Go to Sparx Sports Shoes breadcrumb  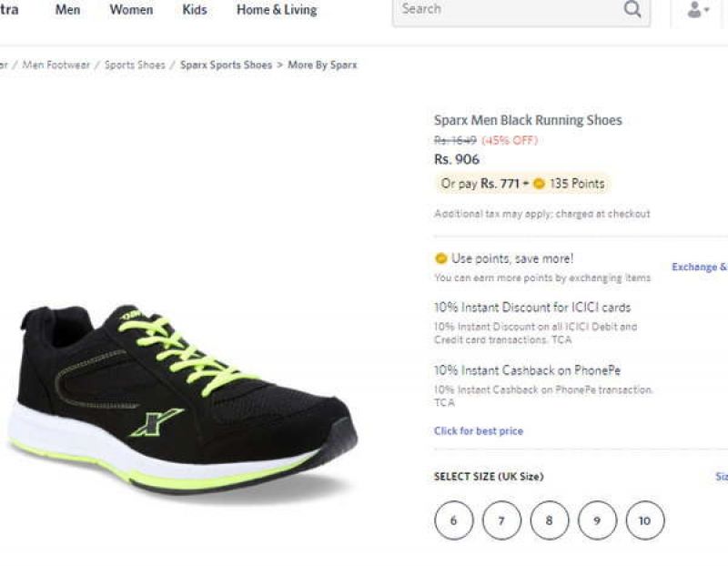(226, 65)
